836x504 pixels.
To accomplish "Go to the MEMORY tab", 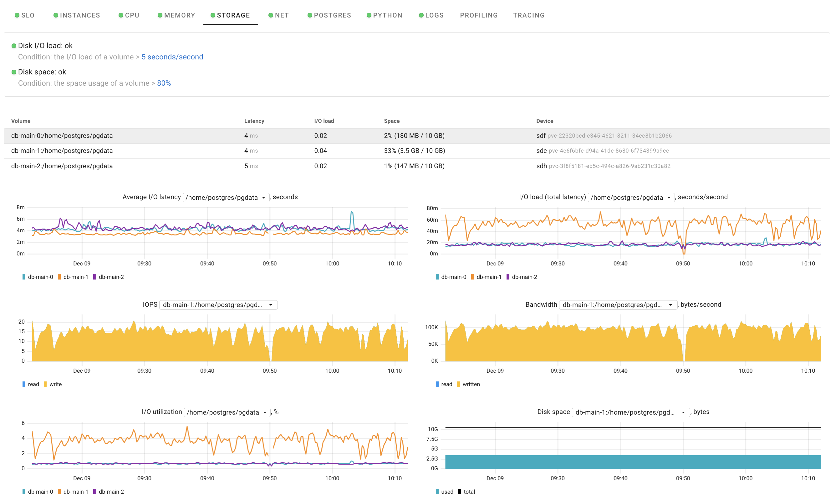I will [176, 15].
